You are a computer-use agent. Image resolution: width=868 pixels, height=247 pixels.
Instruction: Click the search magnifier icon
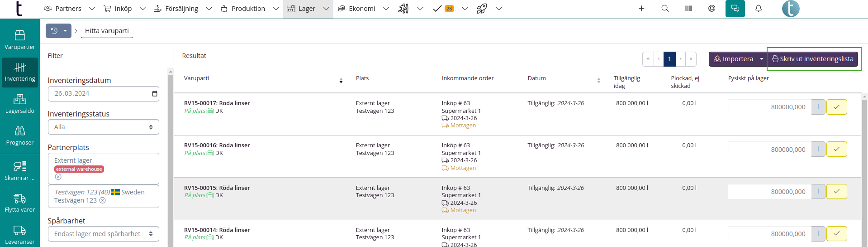click(665, 9)
